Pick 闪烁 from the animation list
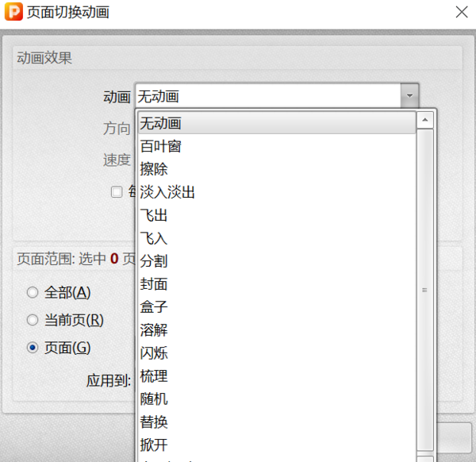 (x=277, y=353)
